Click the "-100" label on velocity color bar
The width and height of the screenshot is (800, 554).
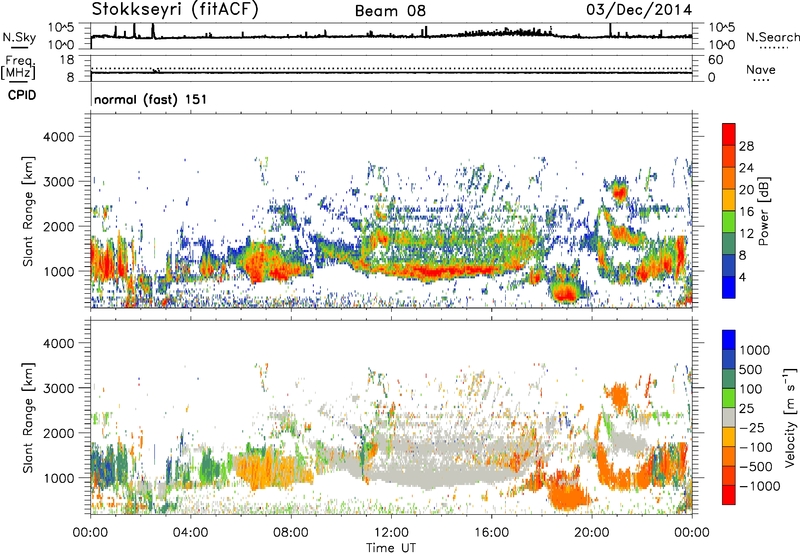(756, 447)
